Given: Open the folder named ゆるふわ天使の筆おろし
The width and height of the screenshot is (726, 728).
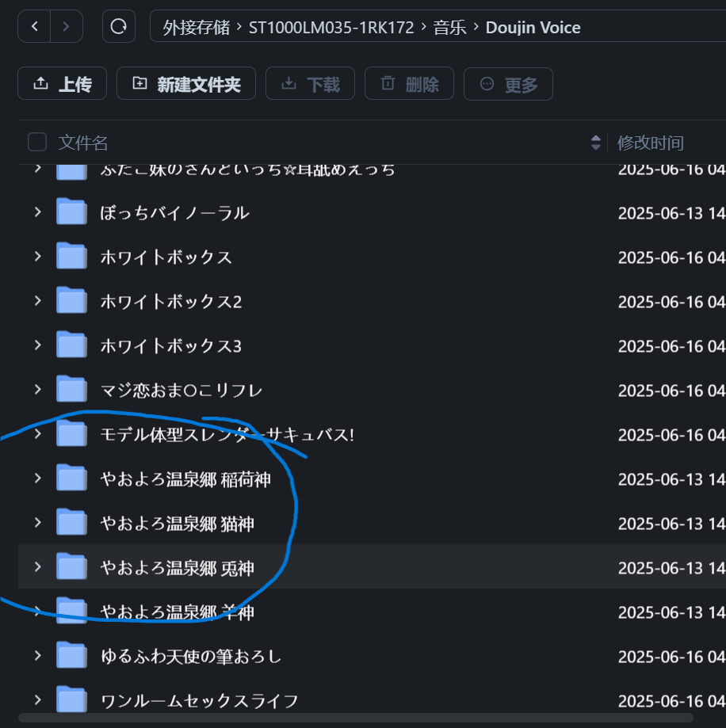Looking at the screenshot, I should [191, 657].
